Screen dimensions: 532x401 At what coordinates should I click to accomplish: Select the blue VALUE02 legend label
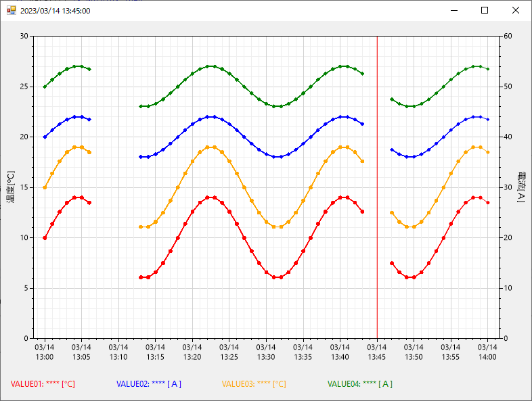[x=149, y=384]
